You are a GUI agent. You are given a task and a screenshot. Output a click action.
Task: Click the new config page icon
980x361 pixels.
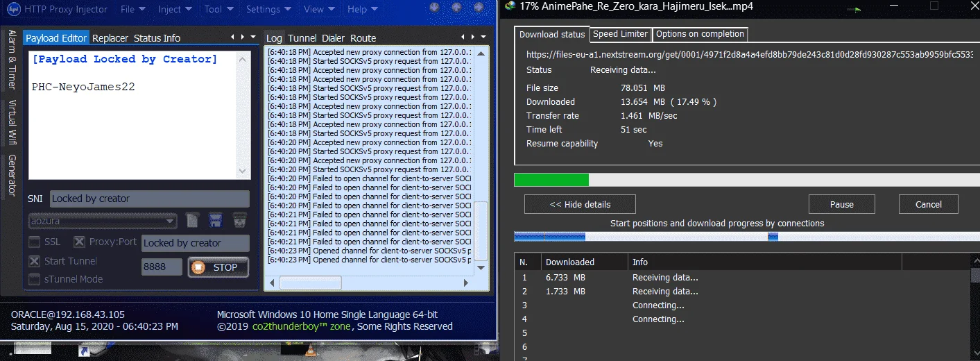194,221
